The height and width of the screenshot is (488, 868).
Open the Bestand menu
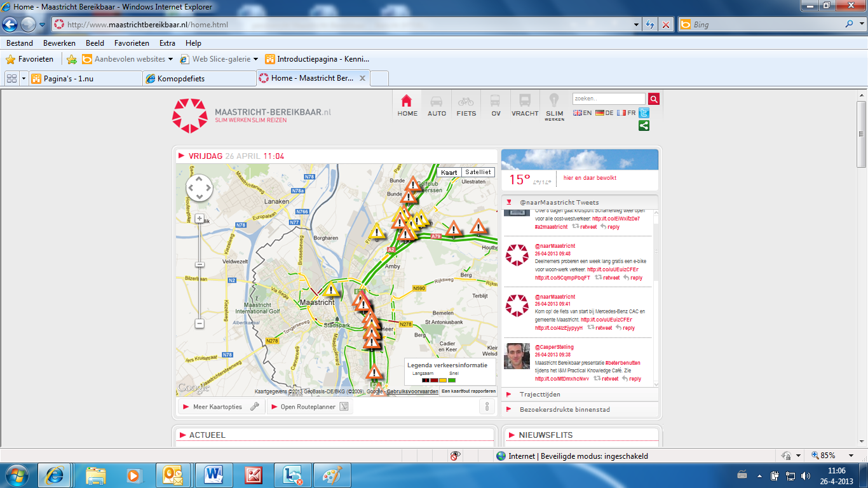point(20,43)
